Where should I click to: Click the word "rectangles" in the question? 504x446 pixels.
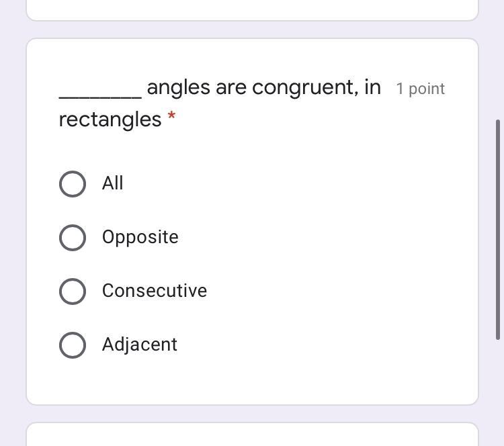(110, 120)
